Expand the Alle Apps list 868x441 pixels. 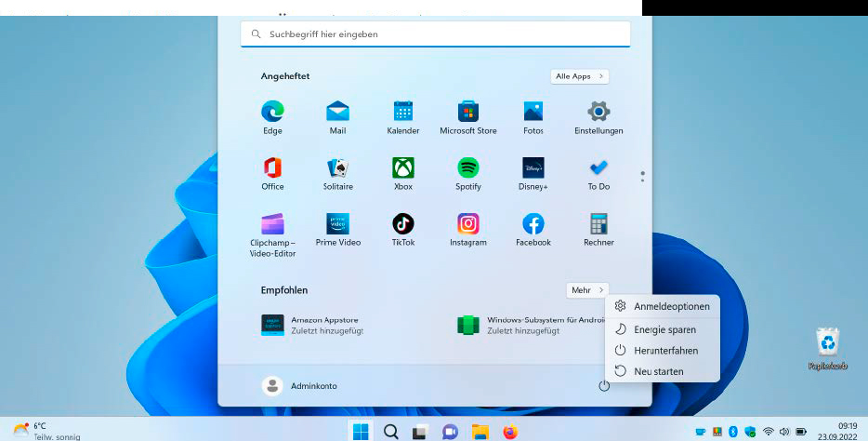[x=579, y=76]
